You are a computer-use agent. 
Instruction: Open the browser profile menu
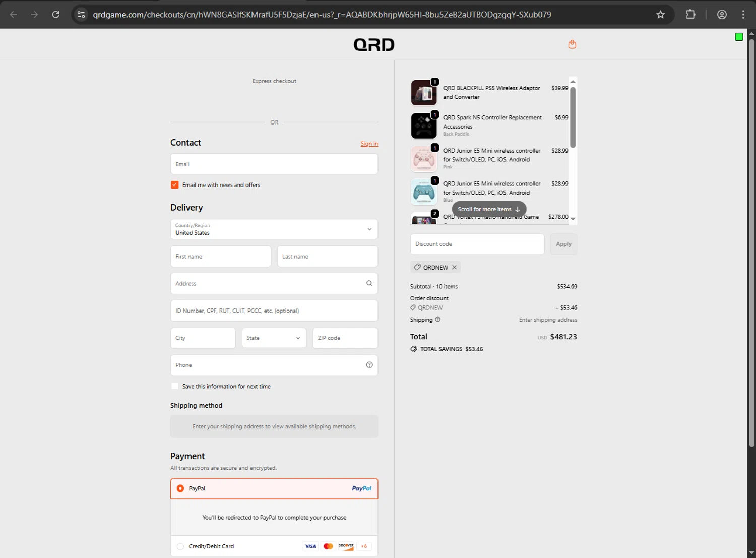(x=722, y=15)
